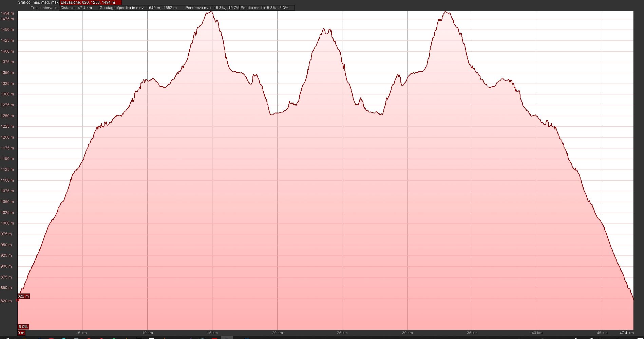Click the first summit near 15 km
This screenshot has width=644, height=339.
[210, 13]
